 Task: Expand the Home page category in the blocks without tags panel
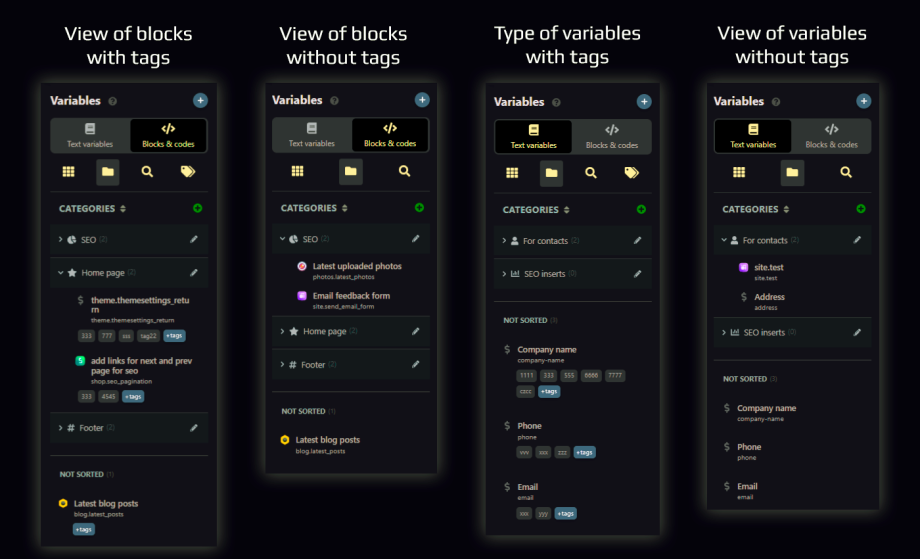coord(283,331)
